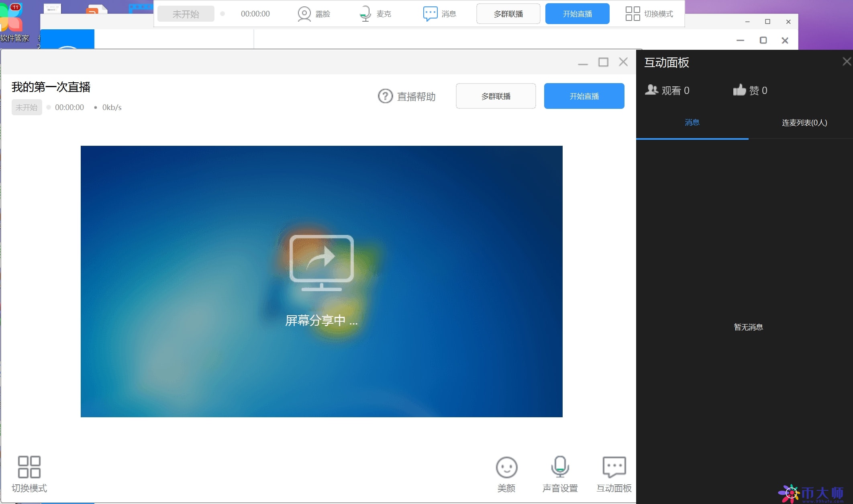The width and height of the screenshot is (853, 504).
Task: Open 消息 messages in the top toolbar
Action: pos(440,13)
